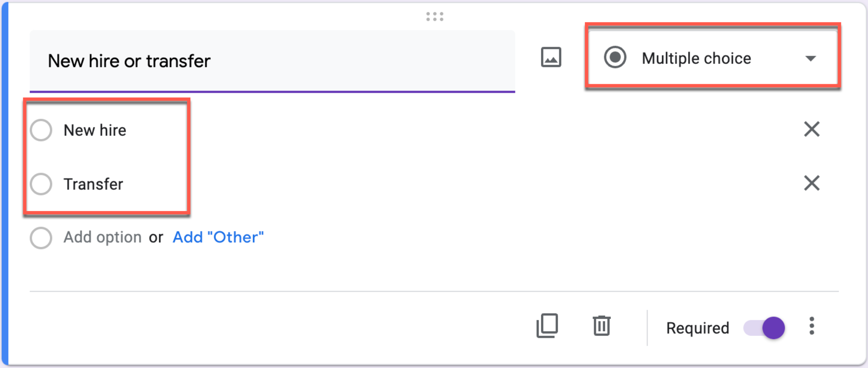
Task: Toggle the Required switch off
Action: coord(764,328)
